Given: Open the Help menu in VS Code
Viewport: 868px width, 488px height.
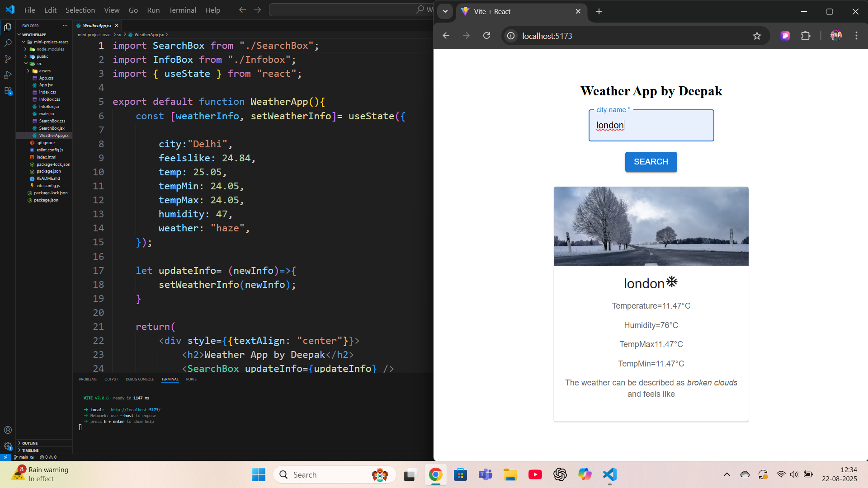Looking at the screenshot, I should (x=212, y=10).
